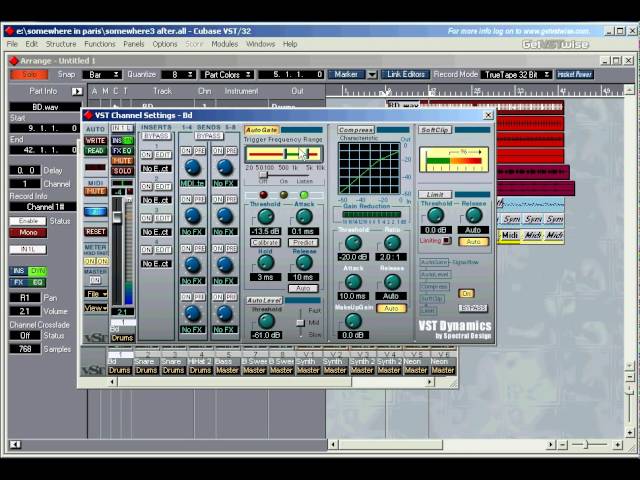640x480 pixels.
Task: Open the first 'No E..ct' insert effect selector
Action: tap(156, 169)
